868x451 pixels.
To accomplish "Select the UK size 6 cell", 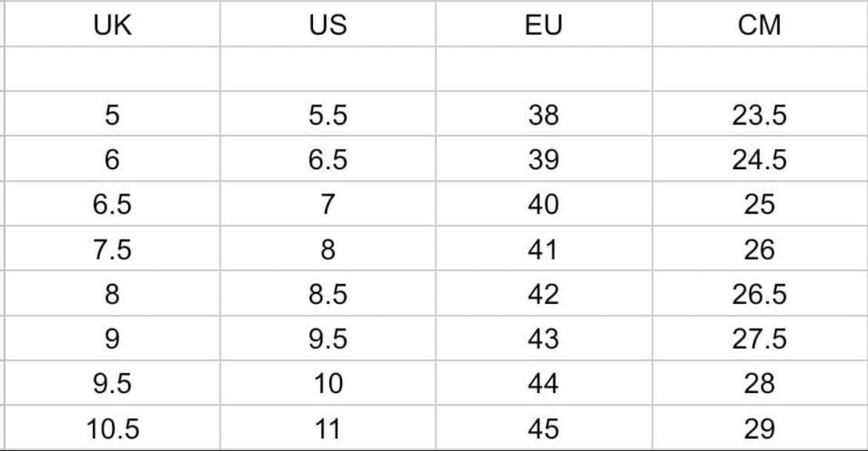I will 113,160.
